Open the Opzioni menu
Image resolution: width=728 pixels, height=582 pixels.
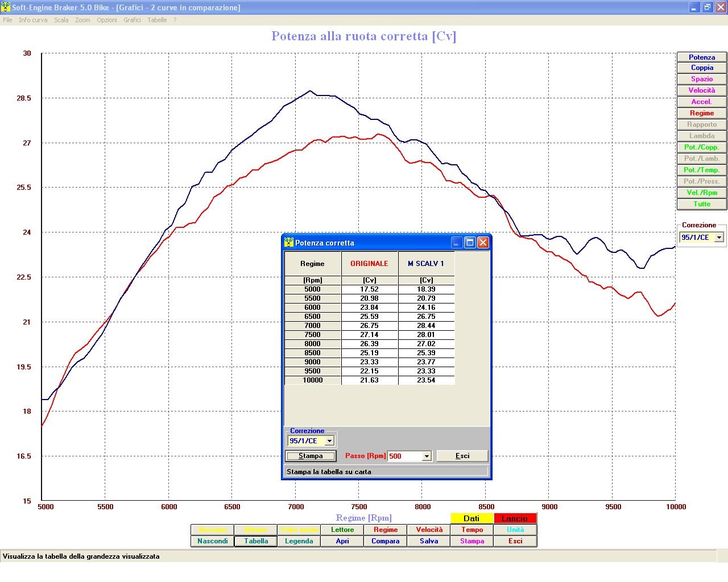click(x=107, y=20)
